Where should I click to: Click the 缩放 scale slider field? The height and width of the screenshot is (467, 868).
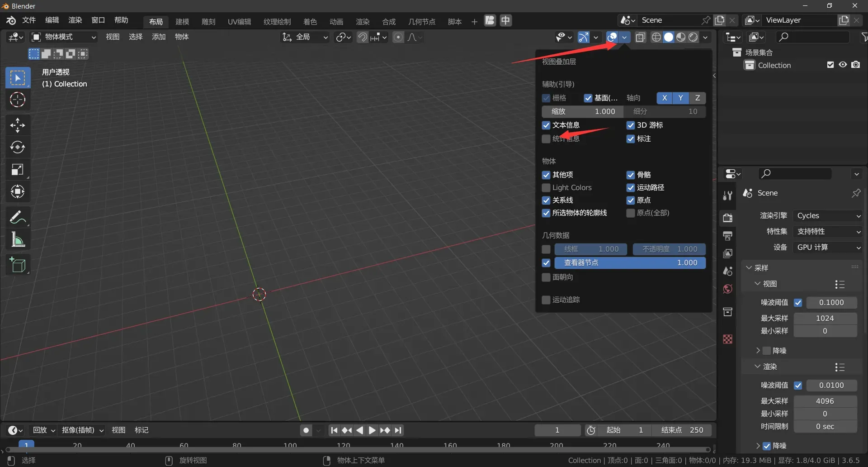pos(583,112)
